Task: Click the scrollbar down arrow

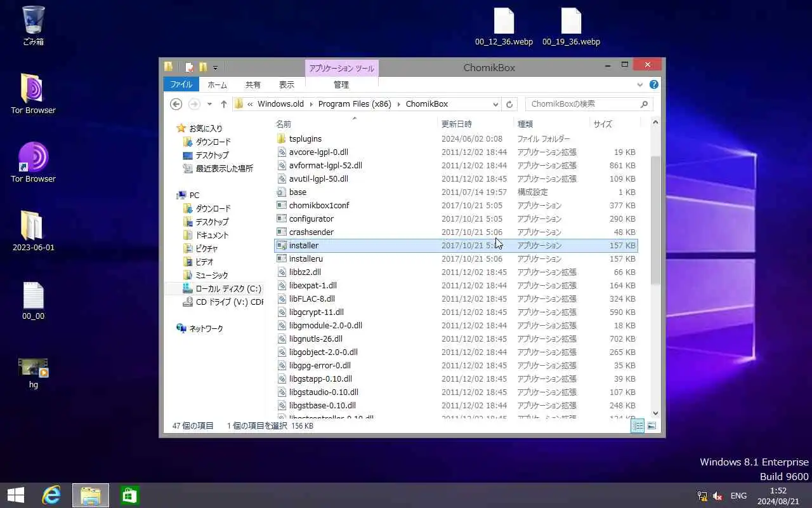Action: (655, 413)
